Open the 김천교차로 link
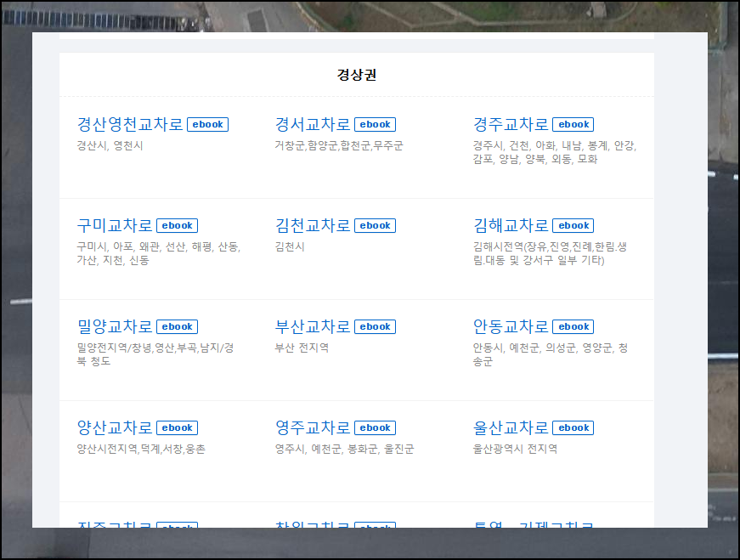Image resolution: width=740 pixels, height=560 pixels. (x=313, y=226)
